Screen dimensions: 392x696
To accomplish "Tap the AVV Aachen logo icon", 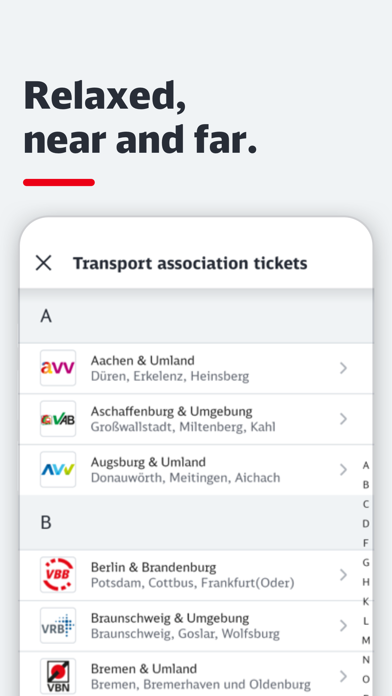I will [58, 368].
